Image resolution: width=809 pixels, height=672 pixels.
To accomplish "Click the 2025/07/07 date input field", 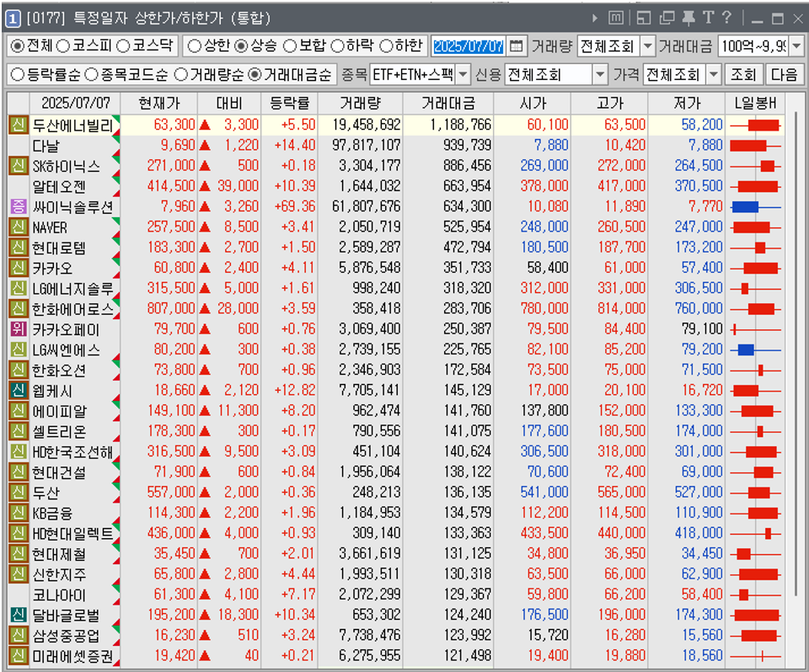I will [469, 46].
